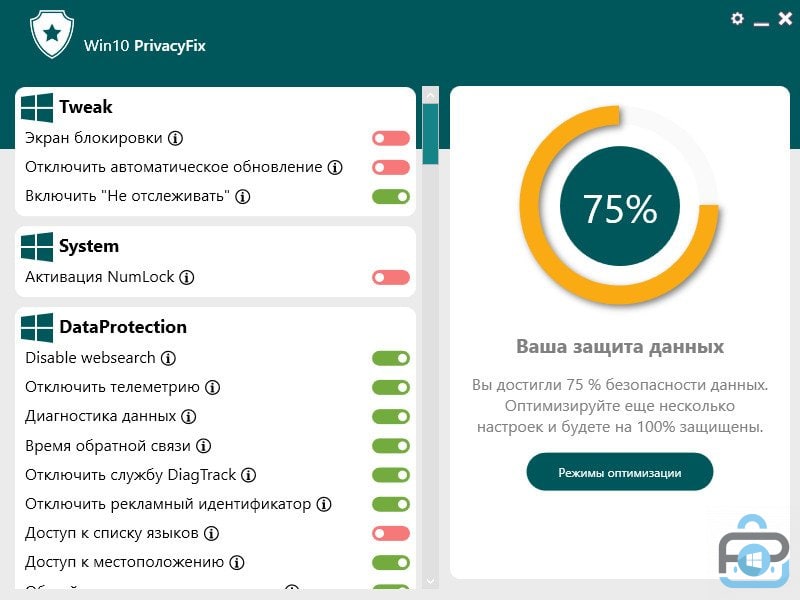Disable the Диагностика данных toggle

[x=391, y=416]
